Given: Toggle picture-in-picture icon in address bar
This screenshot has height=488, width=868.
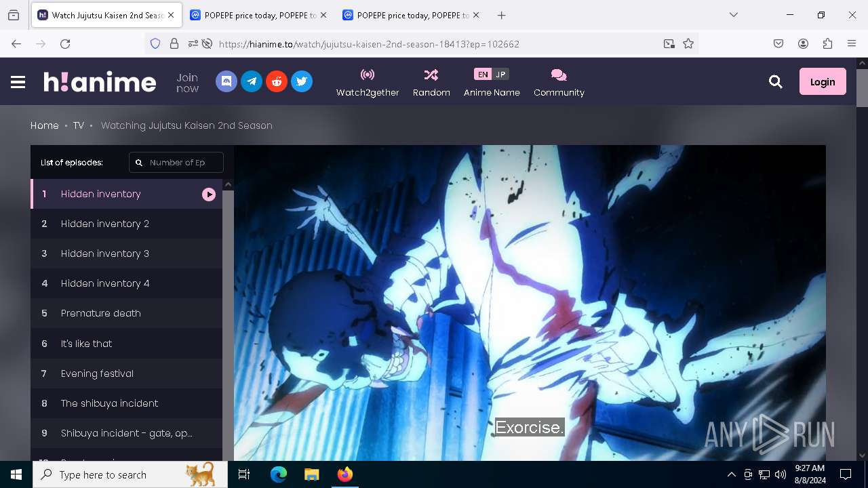Looking at the screenshot, I should (x=669, y=43).
